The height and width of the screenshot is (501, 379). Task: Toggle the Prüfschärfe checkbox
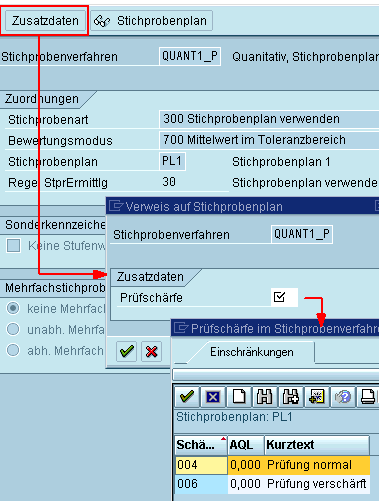point(279,297)
